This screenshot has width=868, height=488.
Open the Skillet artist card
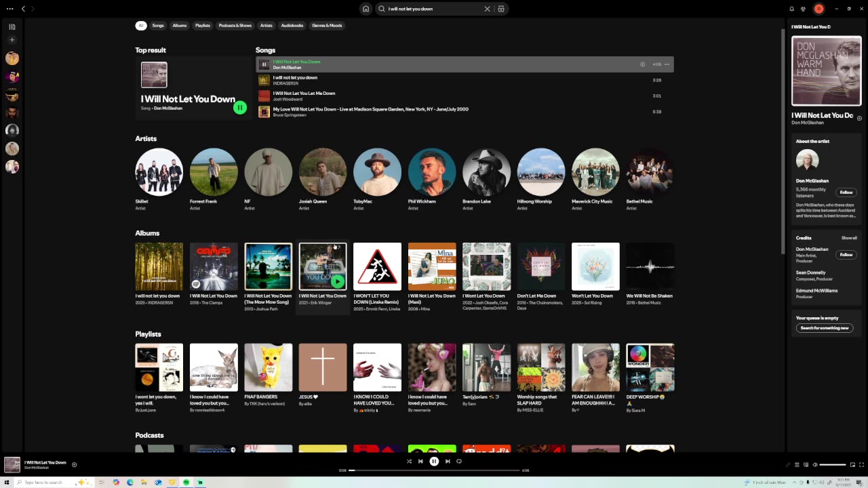[159, 180]
